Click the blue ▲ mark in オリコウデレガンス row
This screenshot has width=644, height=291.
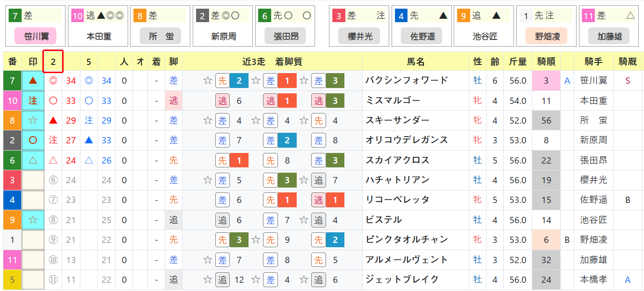89,140
